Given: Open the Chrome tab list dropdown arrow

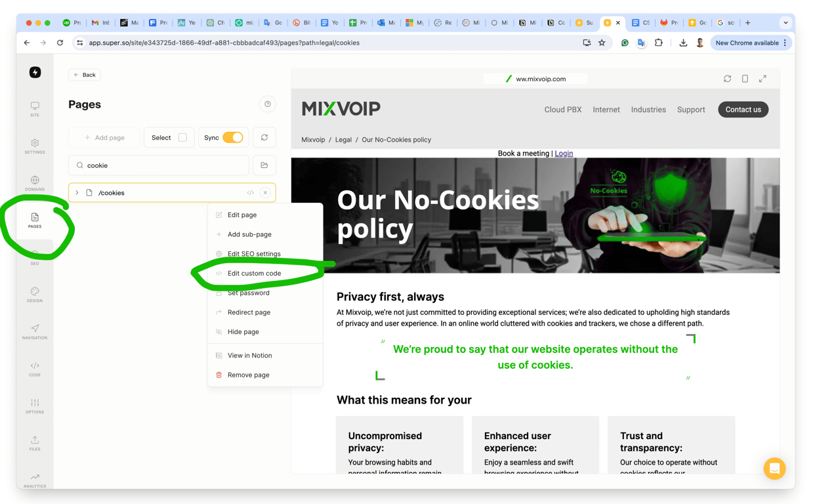Looking at the screenshot, I should pos(785,22).
